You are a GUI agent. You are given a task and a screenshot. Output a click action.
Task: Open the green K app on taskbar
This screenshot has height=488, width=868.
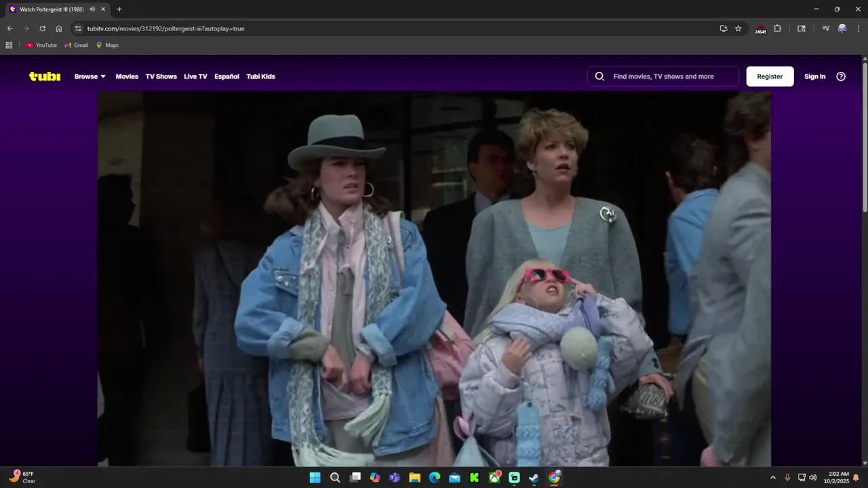[475, 477]
